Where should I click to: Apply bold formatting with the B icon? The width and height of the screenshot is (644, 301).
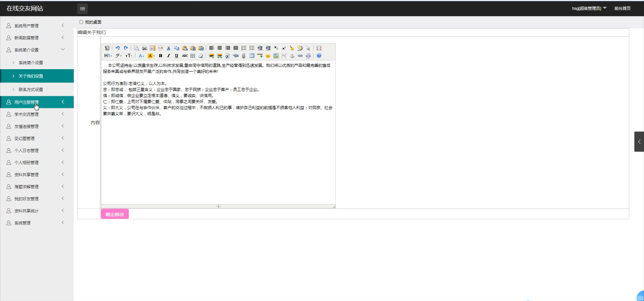tap(161, 56)
